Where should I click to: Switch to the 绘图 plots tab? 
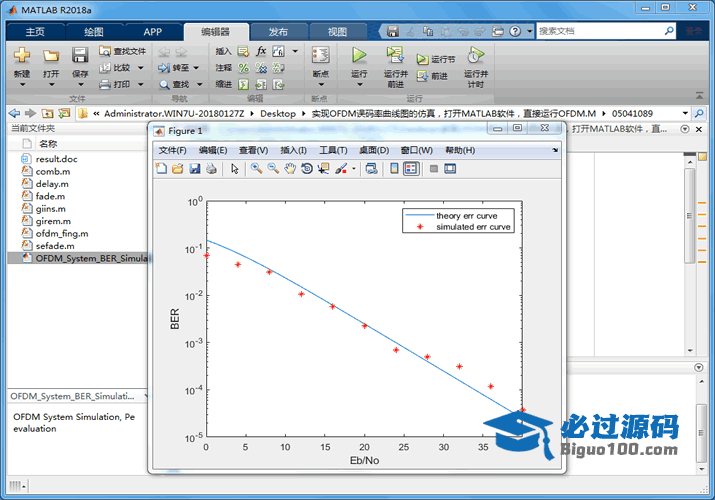[94, 32]
